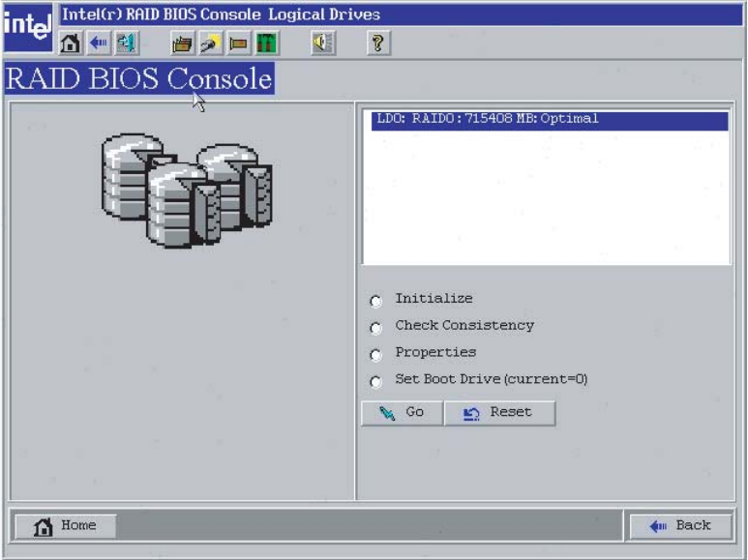This screenshot has height=560, width=748.
Task: Open the adapter card toolbar icon
Action: tap(182, 44)
